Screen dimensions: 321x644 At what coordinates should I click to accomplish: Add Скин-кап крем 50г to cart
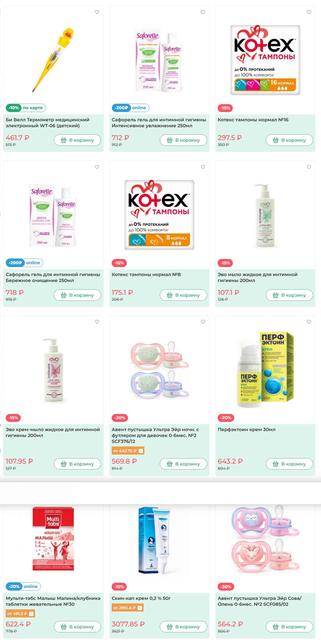pos(183,626)
